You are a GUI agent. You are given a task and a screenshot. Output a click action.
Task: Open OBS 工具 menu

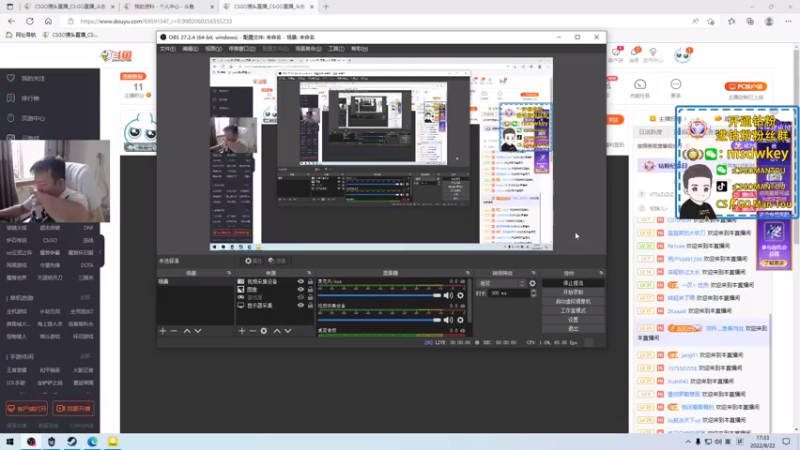pyautogui.click(x=336, y=49)
